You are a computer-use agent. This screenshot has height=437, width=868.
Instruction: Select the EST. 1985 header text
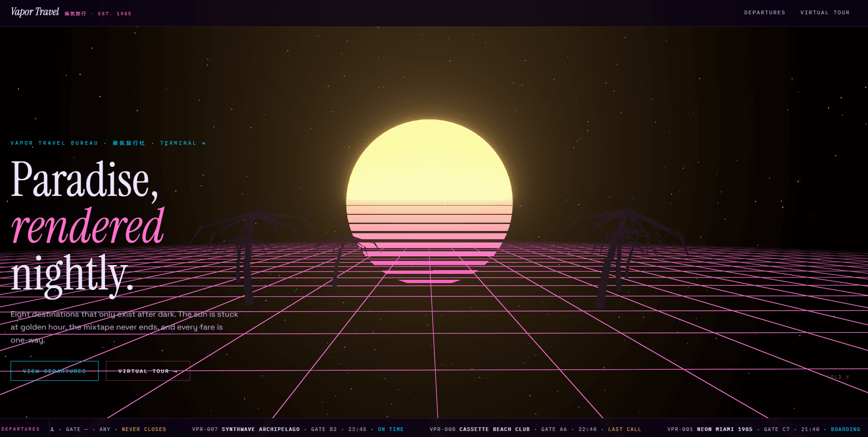(115, 14)
